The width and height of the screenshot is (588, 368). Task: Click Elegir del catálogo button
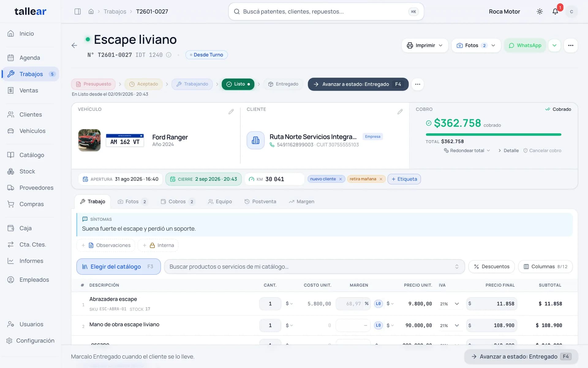click(119, 266)
